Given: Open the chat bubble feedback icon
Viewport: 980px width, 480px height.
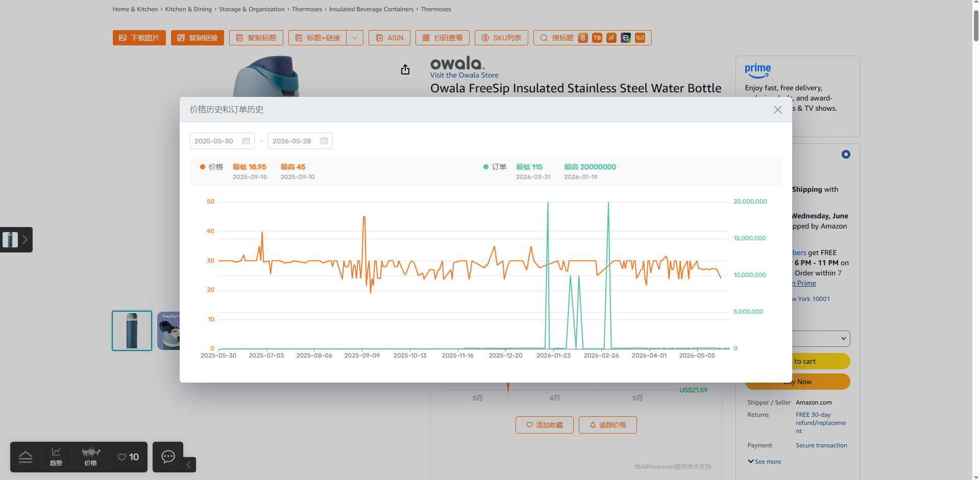Looking at the screenshot, I should (168, 457).
